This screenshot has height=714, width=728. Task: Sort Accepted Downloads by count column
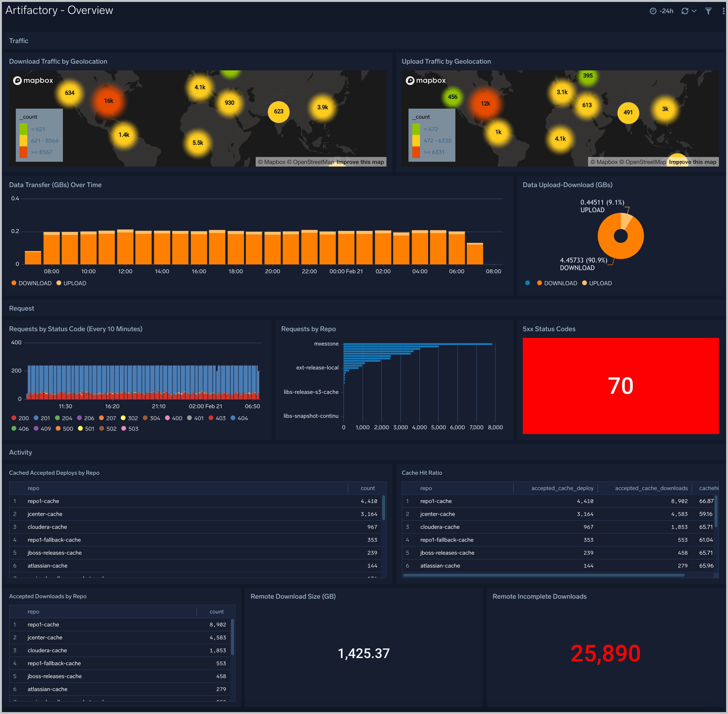(216, 612)
